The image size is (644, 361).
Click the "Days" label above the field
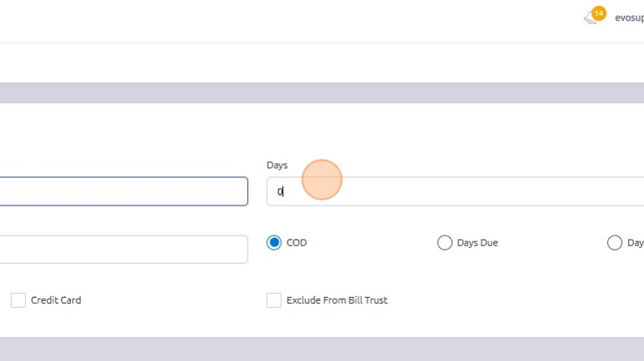277,166
